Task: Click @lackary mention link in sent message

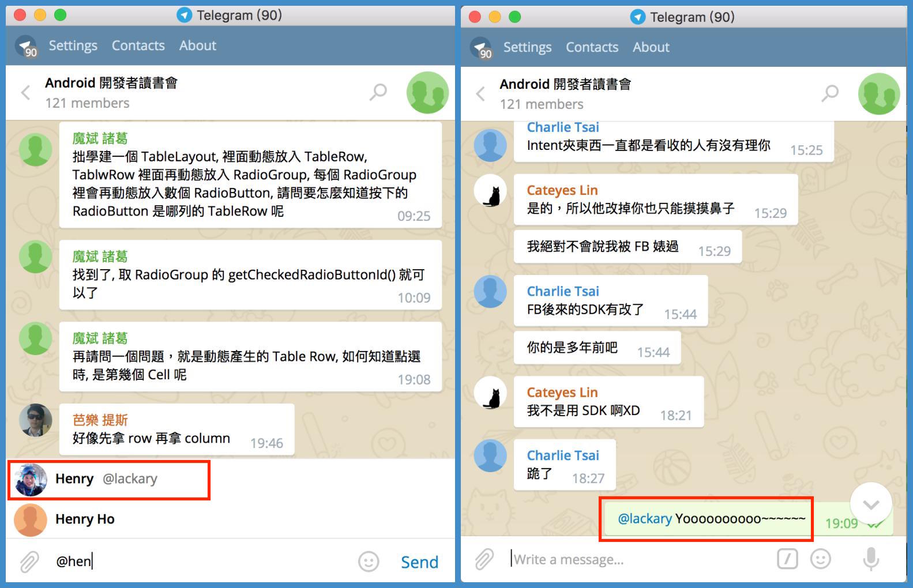Action: [x=645, y=519]
